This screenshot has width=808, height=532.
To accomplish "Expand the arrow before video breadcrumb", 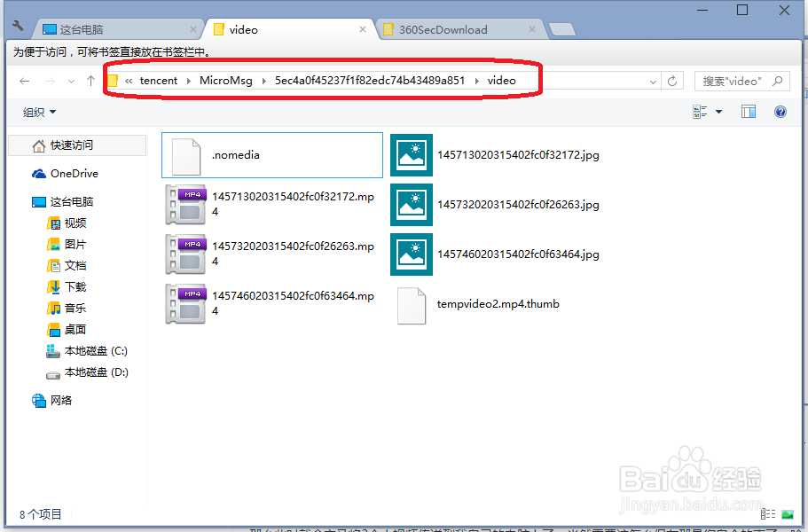I will pos(476,81).
